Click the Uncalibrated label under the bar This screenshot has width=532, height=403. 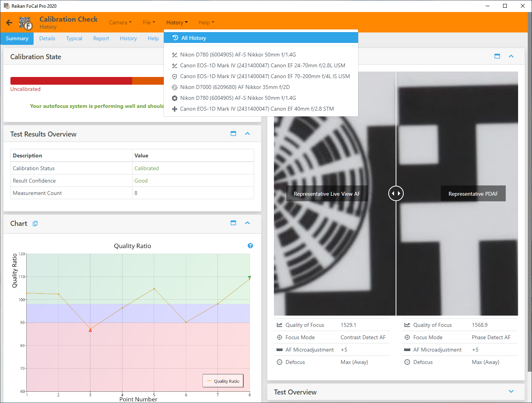coord(25,89)
